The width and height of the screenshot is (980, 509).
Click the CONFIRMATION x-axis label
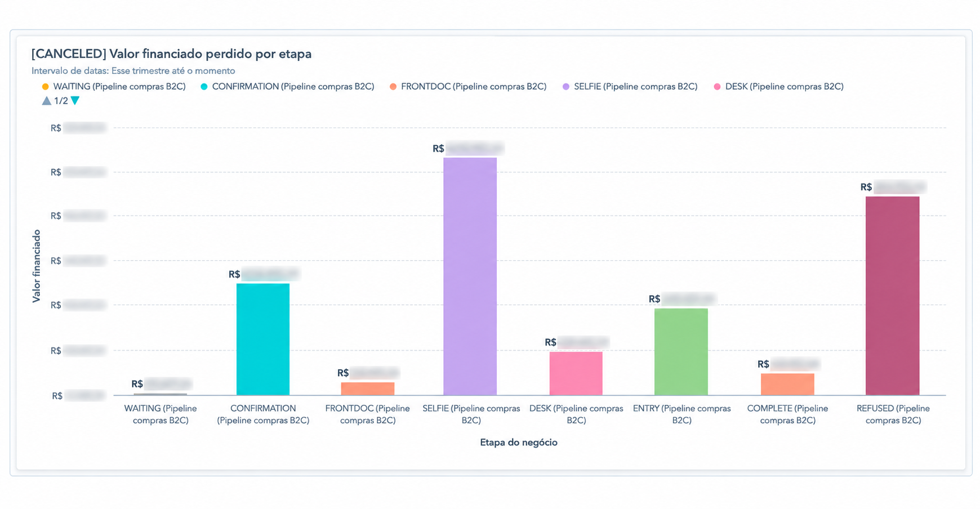pyautogui.click(x=263, y=414)
